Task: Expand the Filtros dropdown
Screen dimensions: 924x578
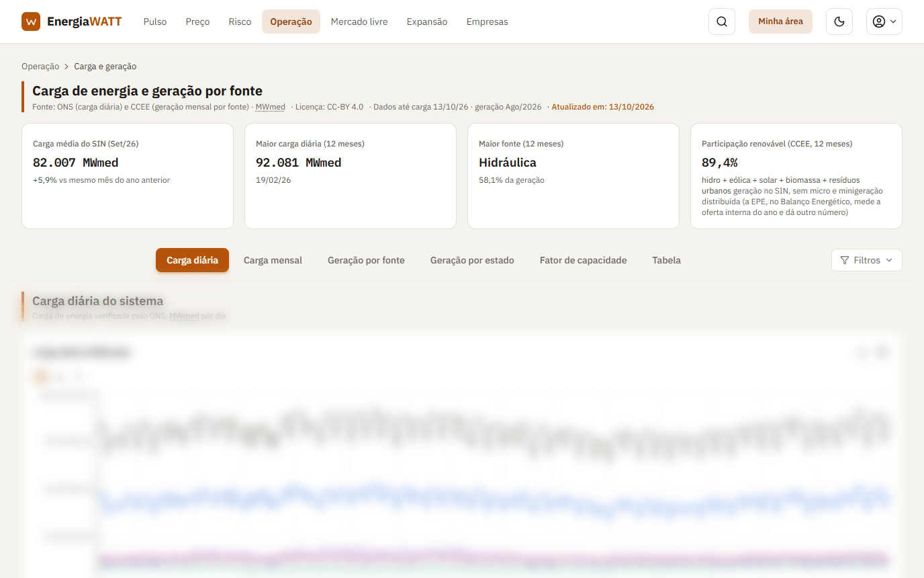Action: coord(867,260)
